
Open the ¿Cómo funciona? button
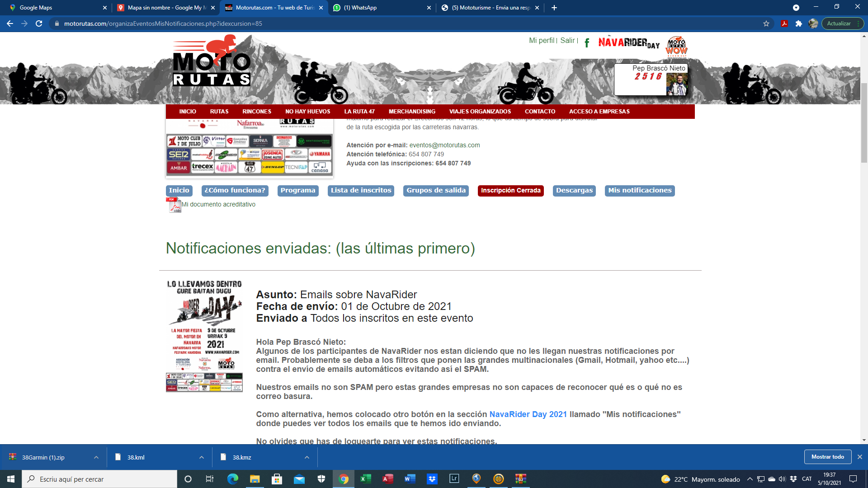click(x=235, y=191)
